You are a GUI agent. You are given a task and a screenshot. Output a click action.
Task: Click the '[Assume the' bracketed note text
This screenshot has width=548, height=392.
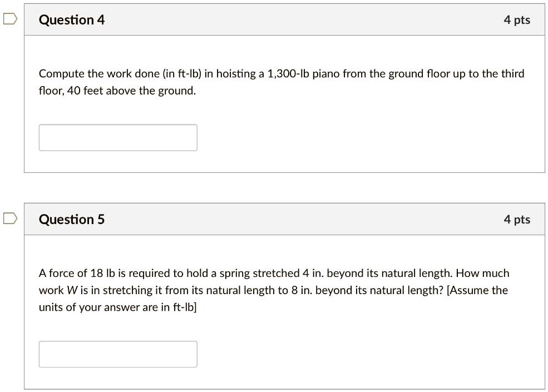click(477, 290)
